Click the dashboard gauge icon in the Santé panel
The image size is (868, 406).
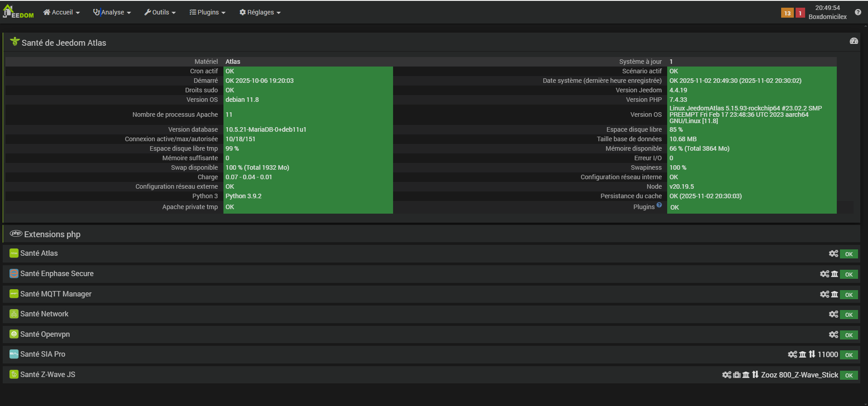pyautogui.click(x=854, y=41)
